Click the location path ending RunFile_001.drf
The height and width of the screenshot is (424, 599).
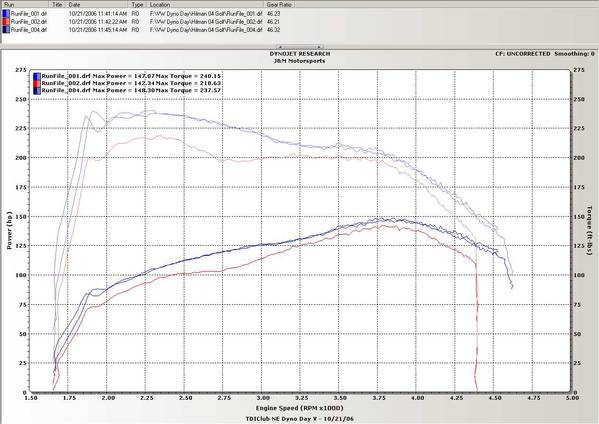click(x=206, y=13)
